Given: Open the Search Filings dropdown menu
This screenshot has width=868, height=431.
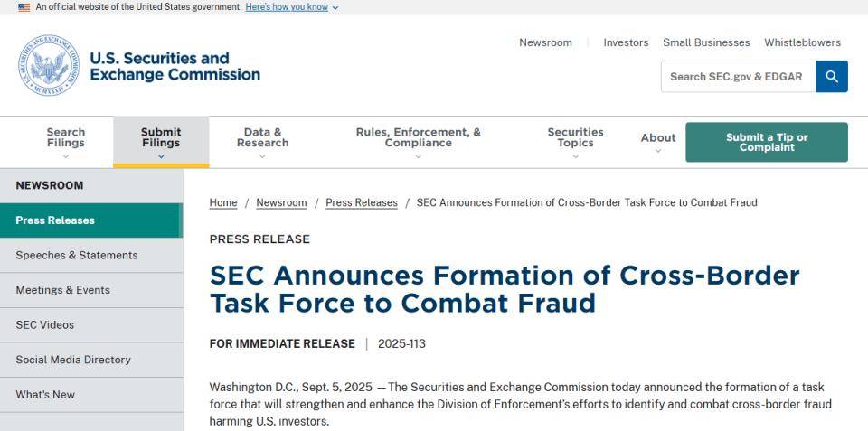Looking at the screenshot, I should click(x=66, y=142).
